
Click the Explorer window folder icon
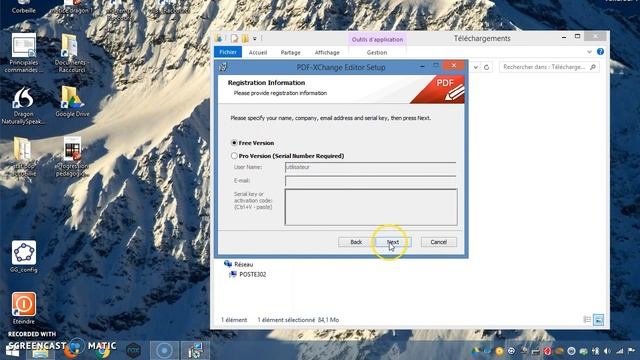(x=218, y=38)
